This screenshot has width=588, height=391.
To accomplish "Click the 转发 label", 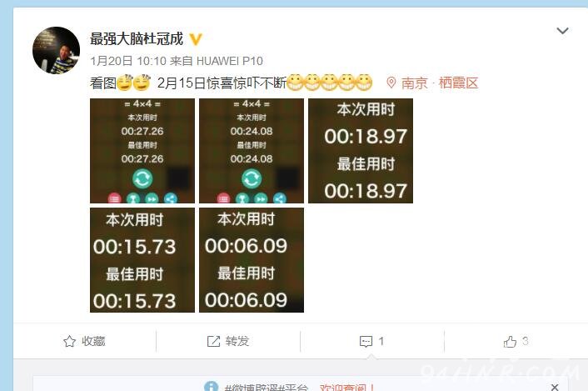I will tap(237, 341).
